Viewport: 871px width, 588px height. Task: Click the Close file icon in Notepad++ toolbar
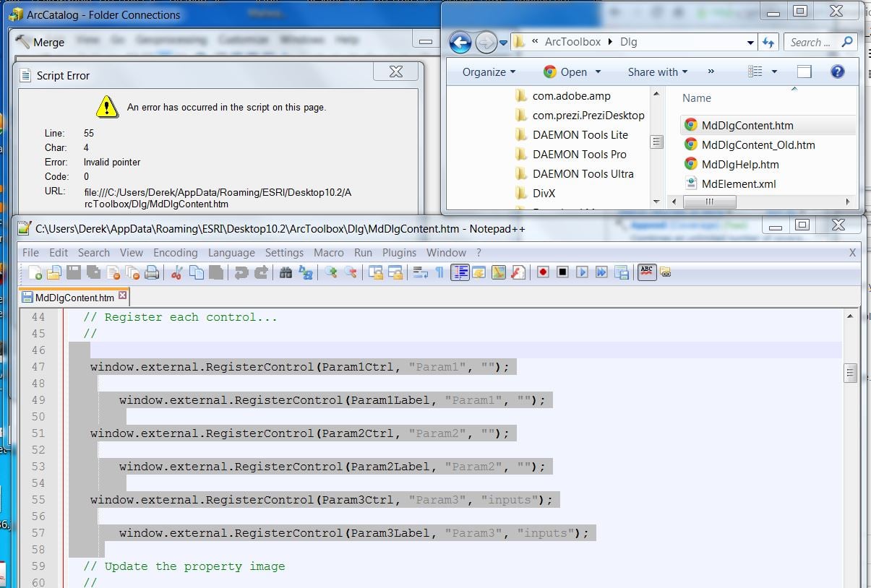(x=112, y=272)
